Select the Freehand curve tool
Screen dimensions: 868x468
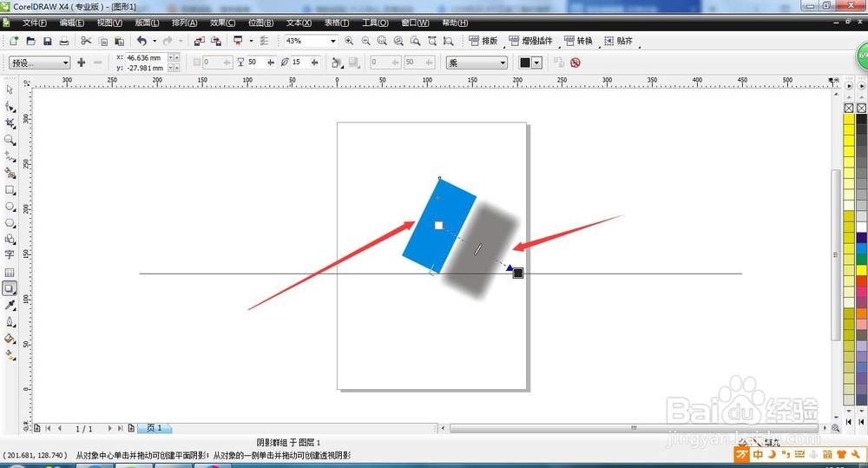click(10, 156)
